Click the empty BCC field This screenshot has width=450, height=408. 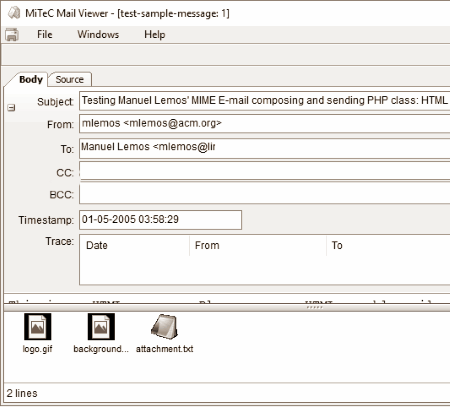[x=265, y=193]
